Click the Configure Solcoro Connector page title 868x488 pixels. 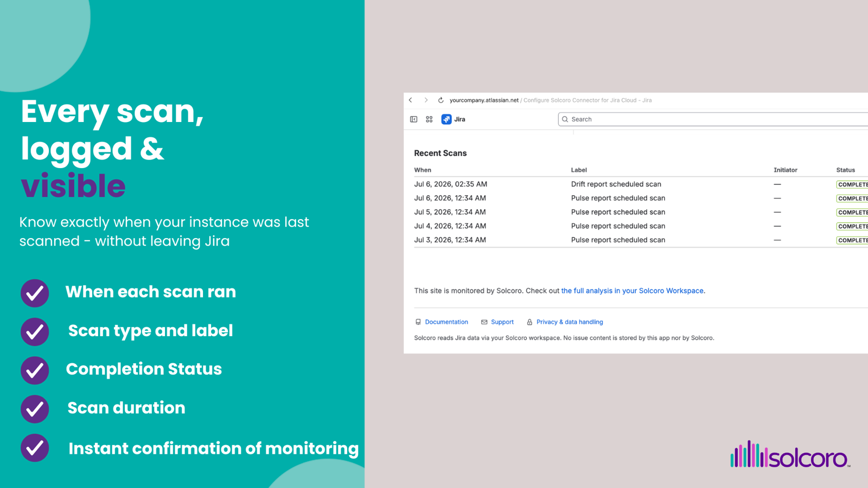coord(588,100)
